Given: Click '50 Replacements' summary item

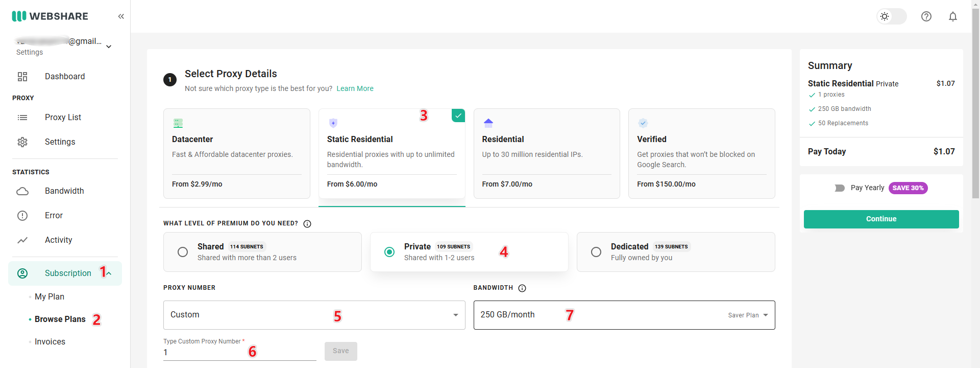Looking at the screenshot, I should 843,123.
